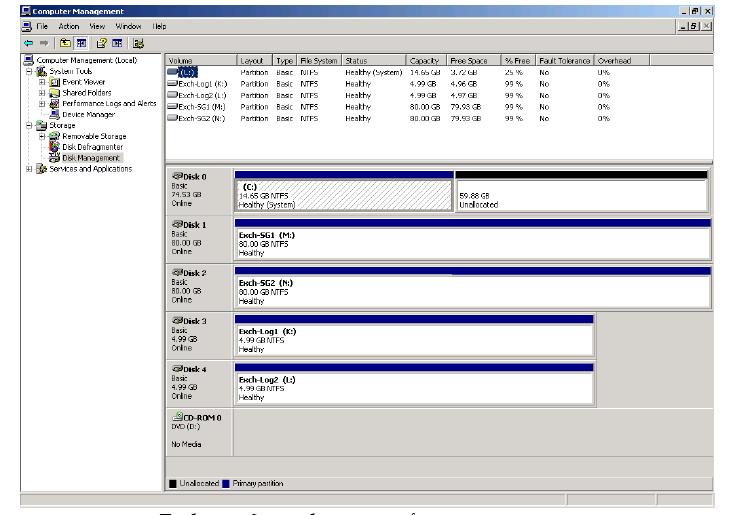This screenshot has width=734, height=515.
Task: Select the Exch-SG1 (M:) volume row
Action: pyautogui.click(x=201, y=106)
